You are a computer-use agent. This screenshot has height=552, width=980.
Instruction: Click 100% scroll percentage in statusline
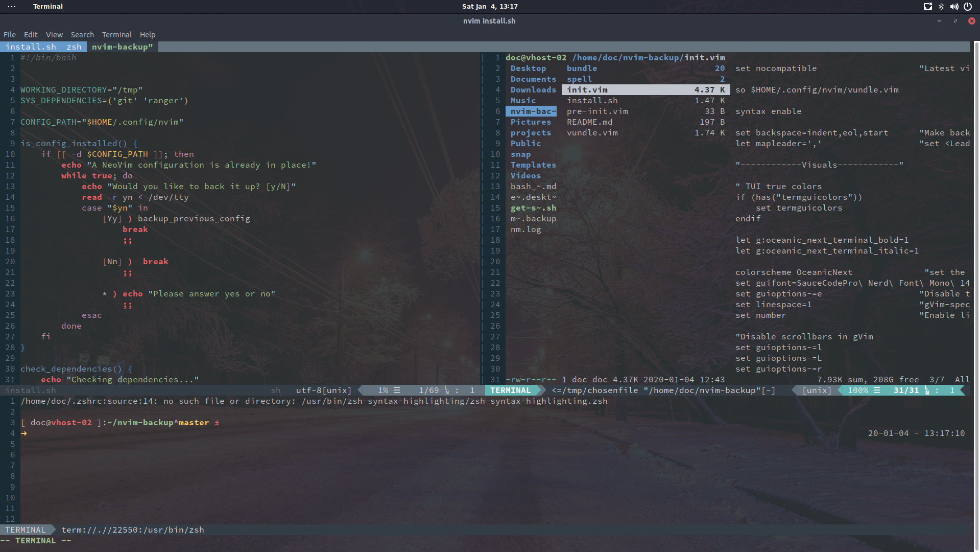[x=858, y=390]
